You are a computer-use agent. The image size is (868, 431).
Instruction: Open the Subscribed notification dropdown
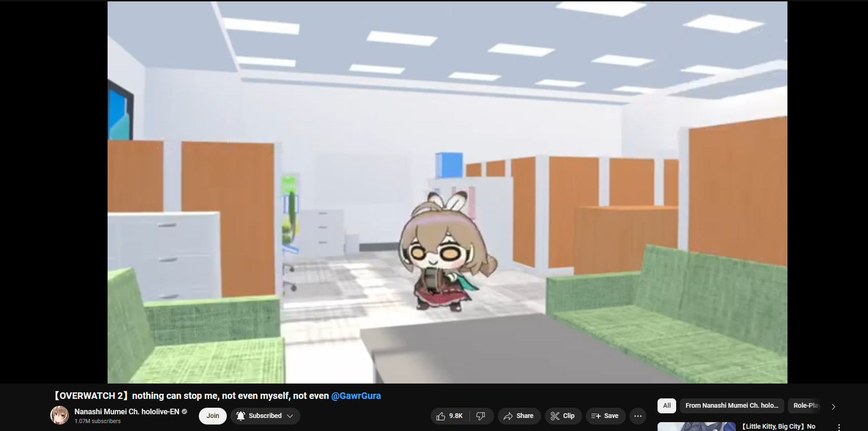pyautogui.click(x=265, y=416)
